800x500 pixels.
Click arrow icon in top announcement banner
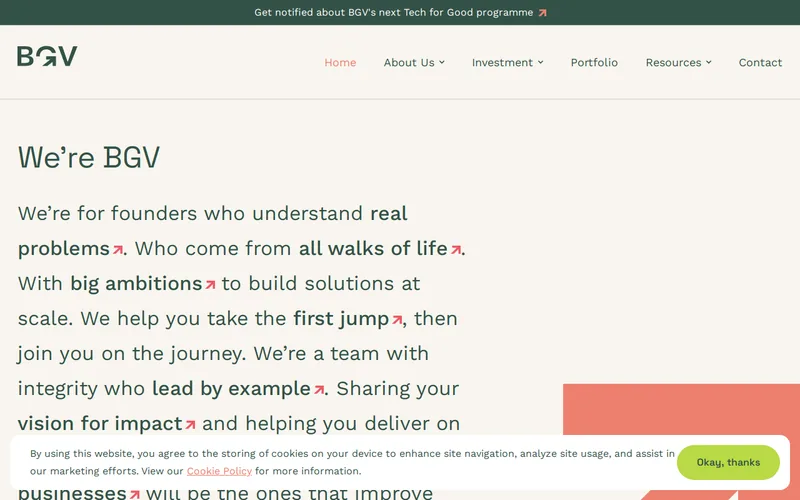[x=542, y=13]
